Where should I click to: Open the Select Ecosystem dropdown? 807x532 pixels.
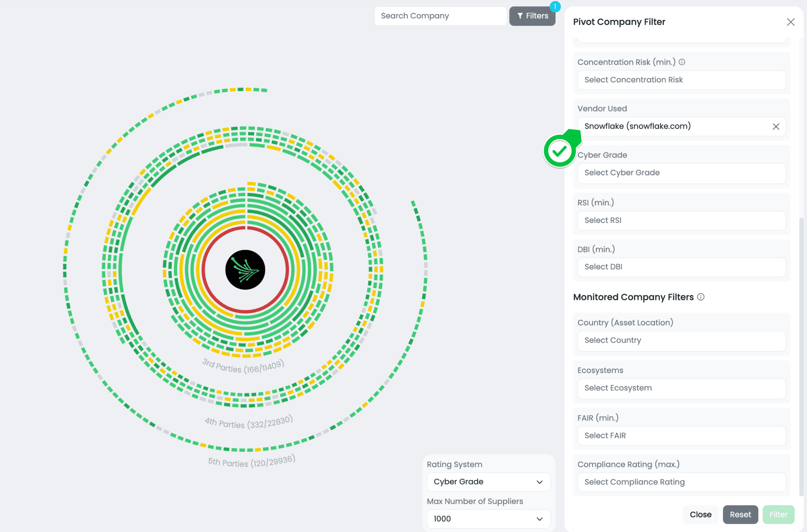click(x=681, y=388)
